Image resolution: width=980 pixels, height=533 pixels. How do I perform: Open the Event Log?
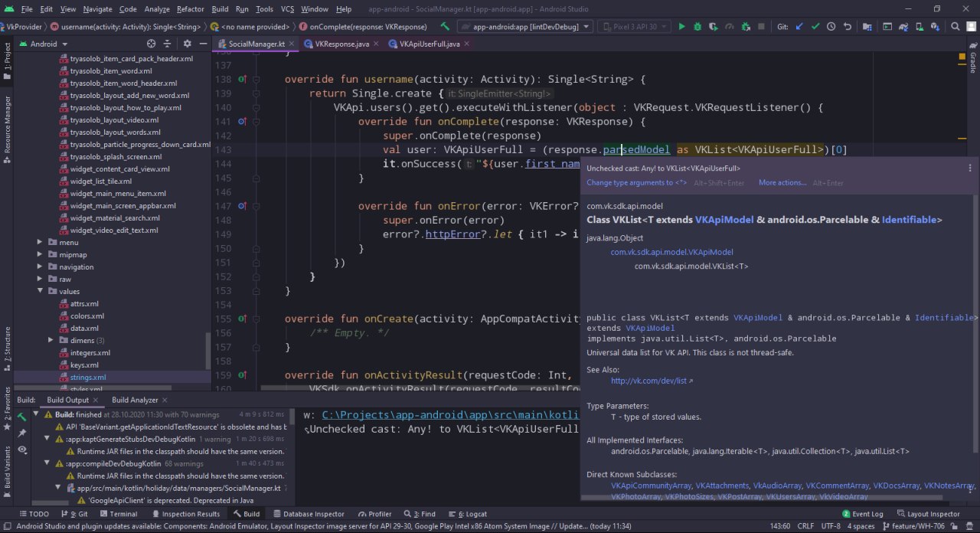(863, 514)
